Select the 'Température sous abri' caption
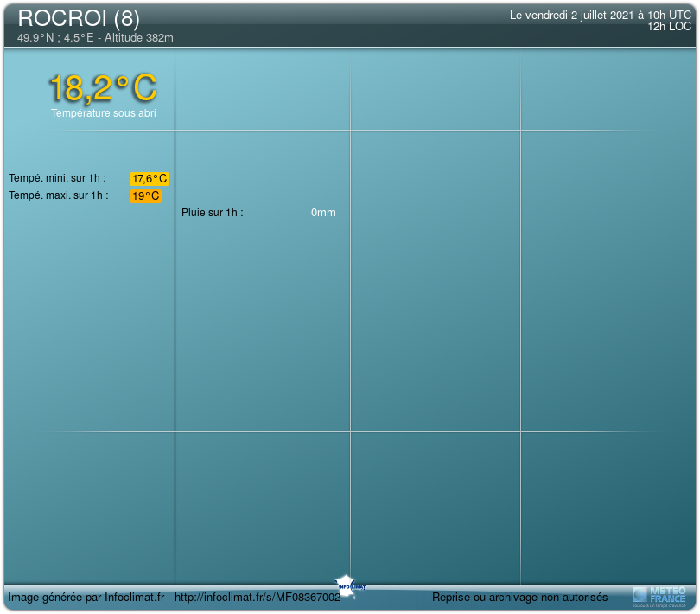The width and height of the screenshot is (700, 614). pyautogui.click(x=103, y=113)
